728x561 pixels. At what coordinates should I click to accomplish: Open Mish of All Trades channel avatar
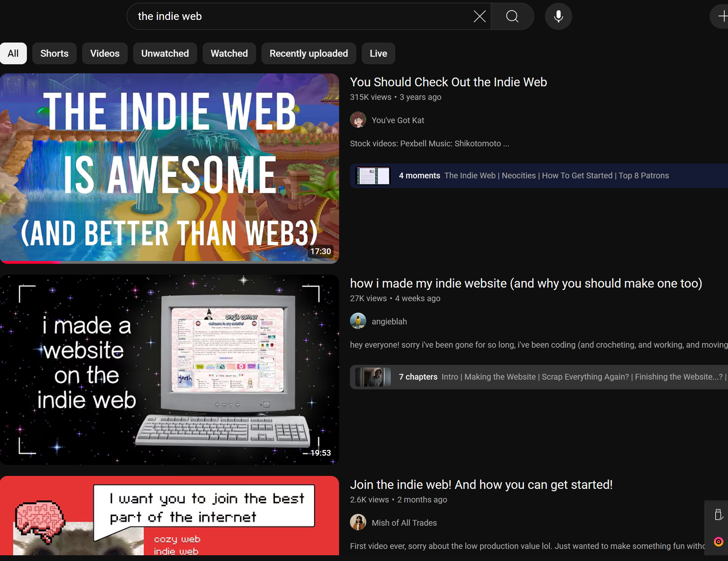coord(358,522)
